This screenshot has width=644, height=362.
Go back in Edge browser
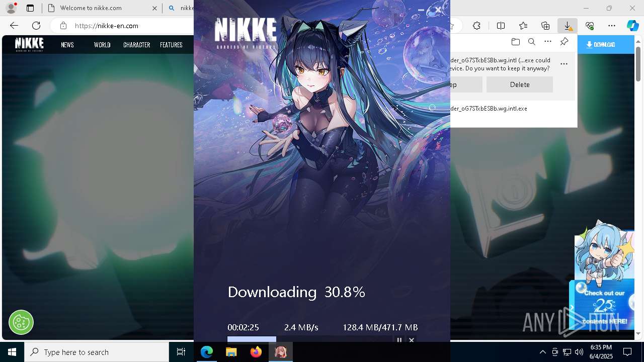coord(14,26)
